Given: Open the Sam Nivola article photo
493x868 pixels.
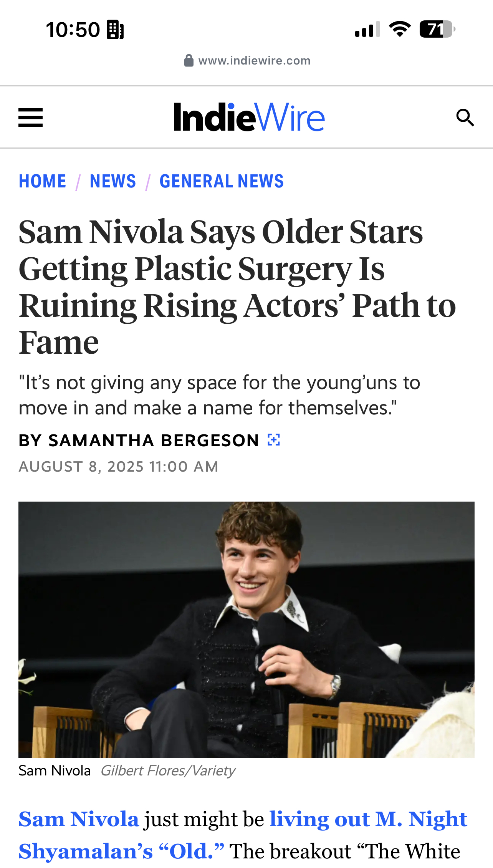Looking at the screenshot, I should (x=246, y=629).
